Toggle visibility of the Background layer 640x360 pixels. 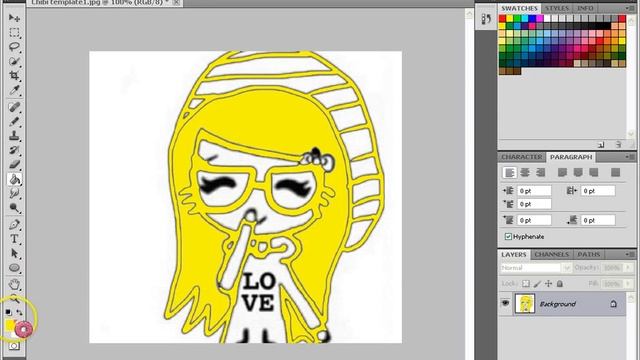(505, 303)
